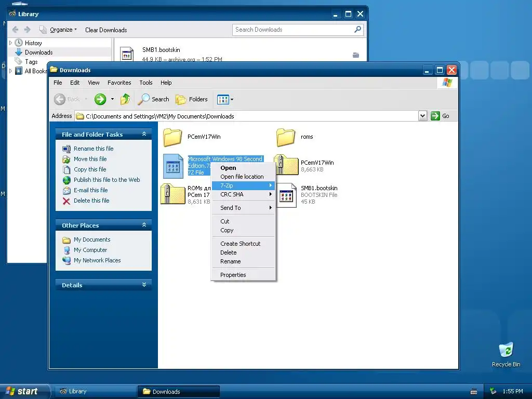The height and width of the screenshot is (399, 532).
Task: Open My Computer in Other Places
Action: (x=90, y=250)
